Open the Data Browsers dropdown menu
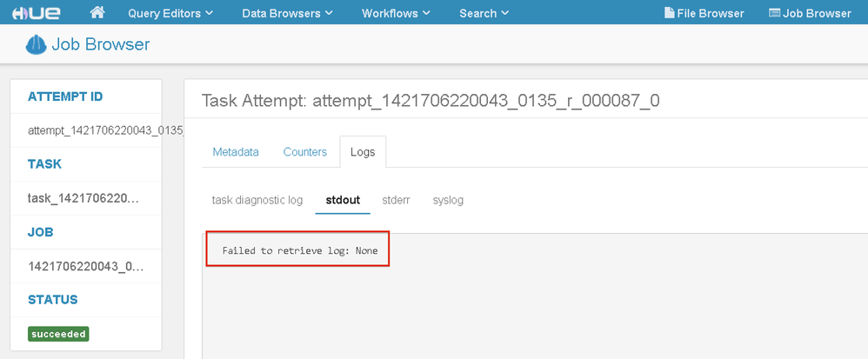Screen dimensions: 868x359 point(287,13)
